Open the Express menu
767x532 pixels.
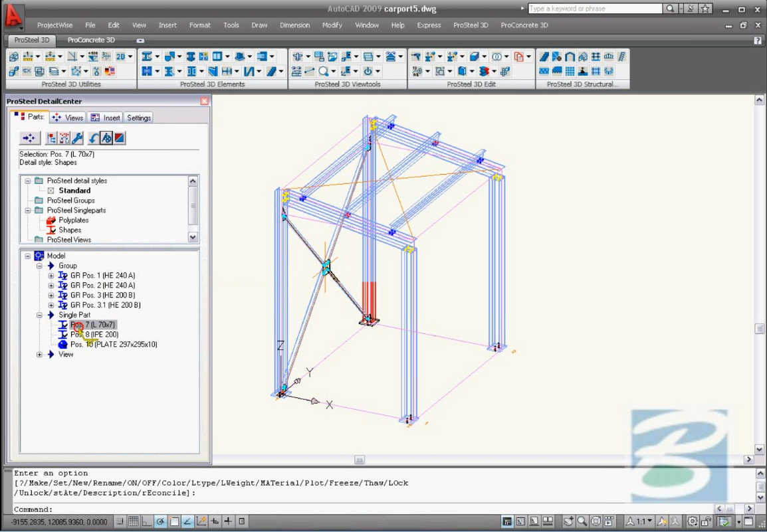click(x=429, y=25)
